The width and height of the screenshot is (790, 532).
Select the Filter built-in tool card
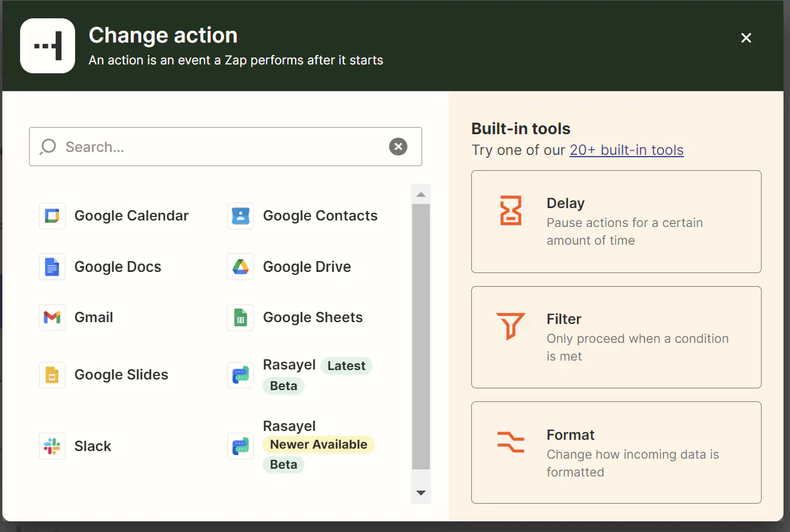coord(616,337)
